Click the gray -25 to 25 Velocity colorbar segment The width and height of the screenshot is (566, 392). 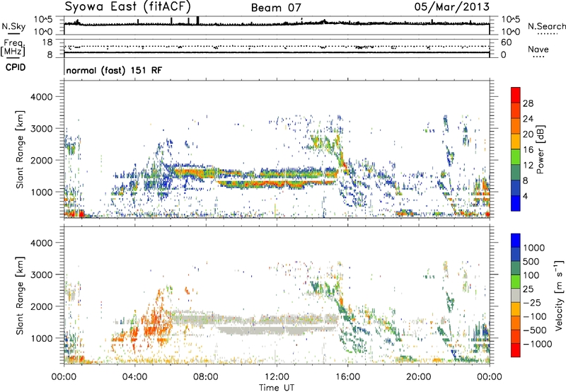coord(516,295)
